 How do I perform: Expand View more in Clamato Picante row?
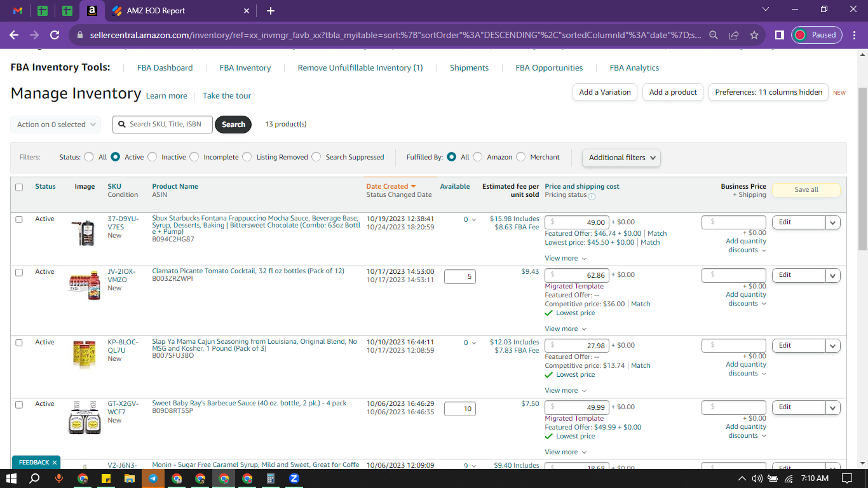[566, 329]
